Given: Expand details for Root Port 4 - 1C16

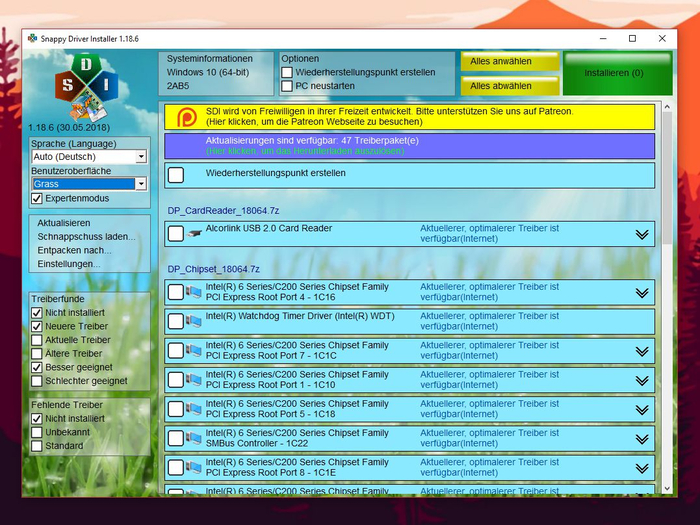Looking at the screenshot, I should (x=642, y=293).
